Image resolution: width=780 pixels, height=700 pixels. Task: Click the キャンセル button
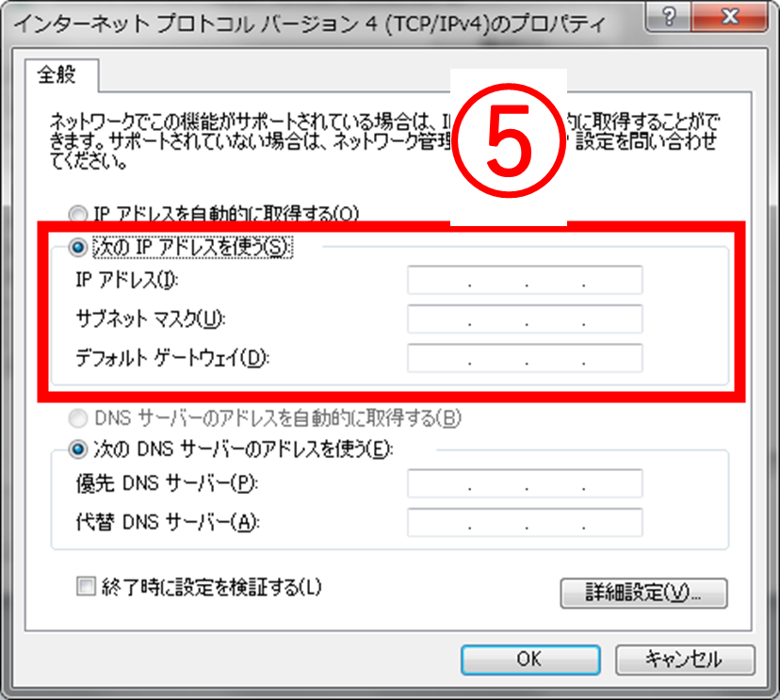tap(685, 659)
